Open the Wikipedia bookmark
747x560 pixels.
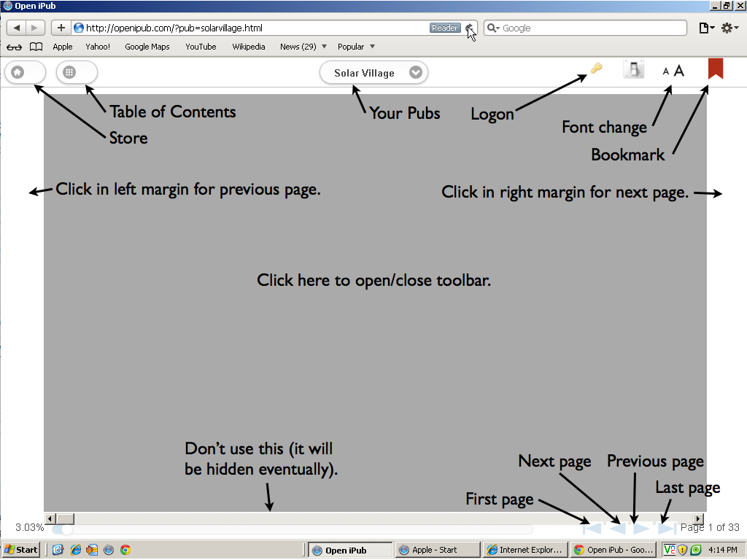tap(249, 47)
